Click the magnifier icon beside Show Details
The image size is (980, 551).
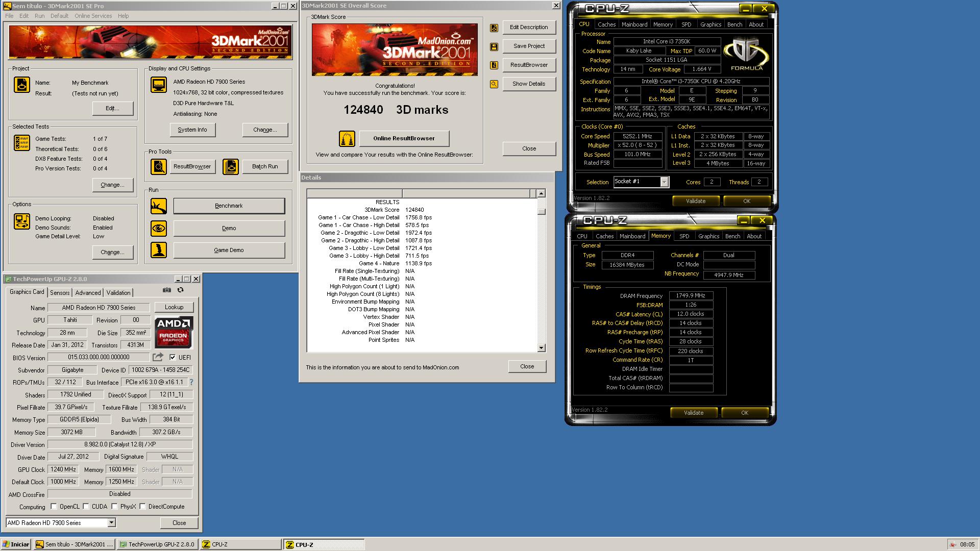(494, 84)
